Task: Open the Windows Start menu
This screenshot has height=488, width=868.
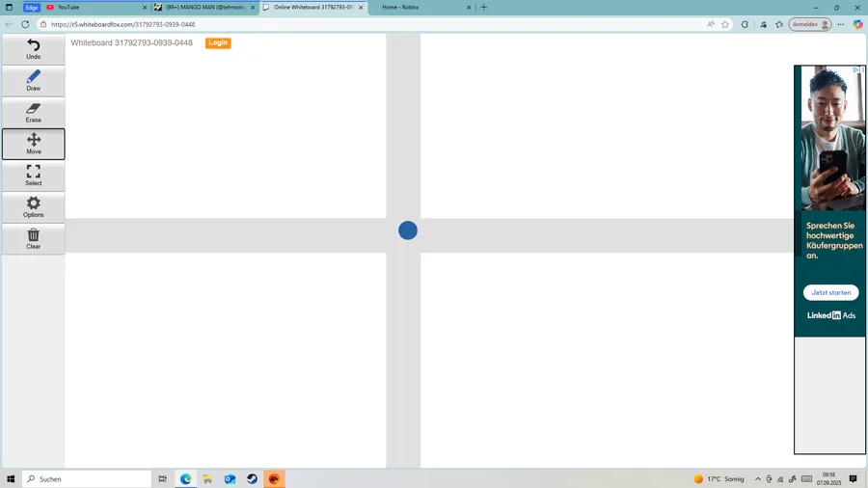Action: (11, 478)
